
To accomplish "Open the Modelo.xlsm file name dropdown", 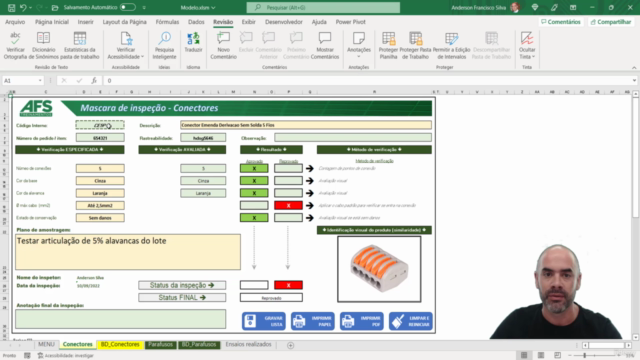I will [198, 7].
